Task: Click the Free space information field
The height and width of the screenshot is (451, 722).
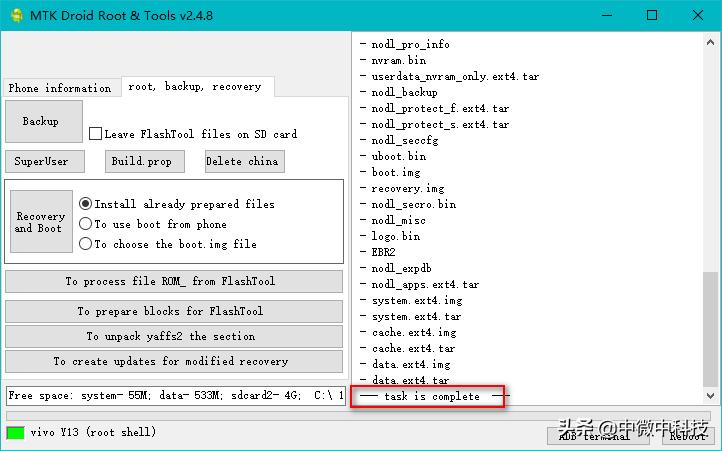Action: point(176,396)
